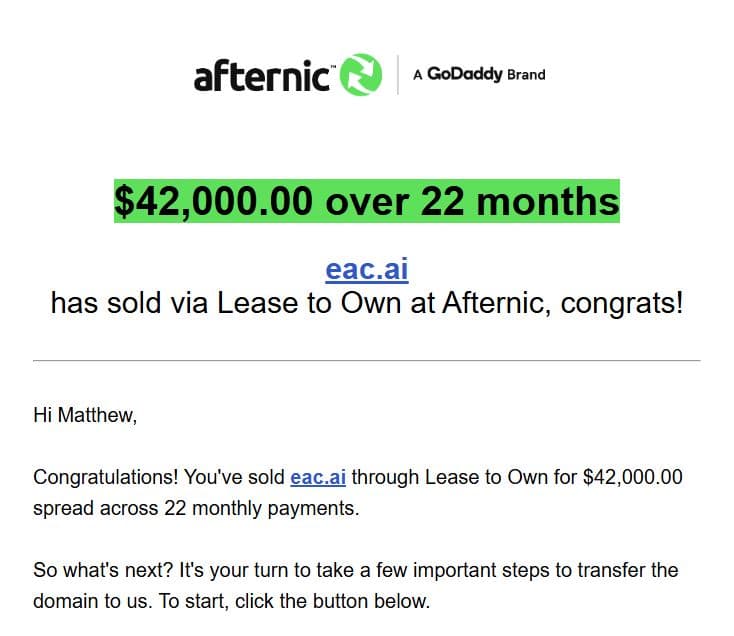Open the large eac.ai heading link
Image resolution: width=734 pixels, height=636 pixels.
tap(367, 270)
